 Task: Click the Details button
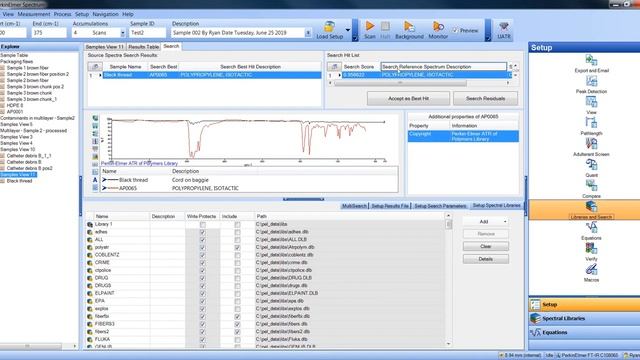[486, 259]
